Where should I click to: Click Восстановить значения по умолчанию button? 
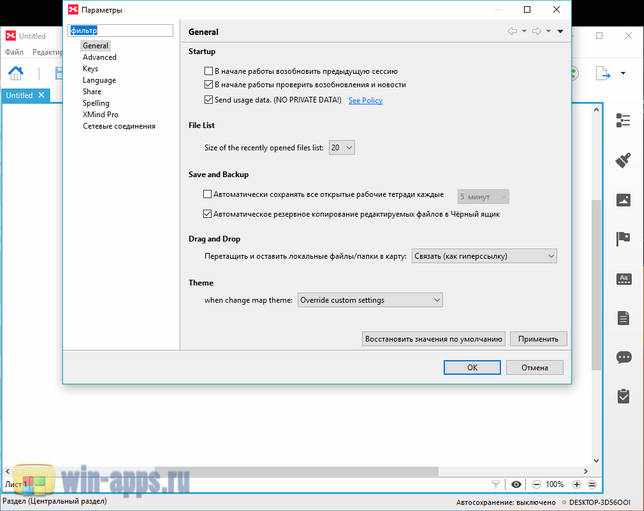click(x=433, y=339)
